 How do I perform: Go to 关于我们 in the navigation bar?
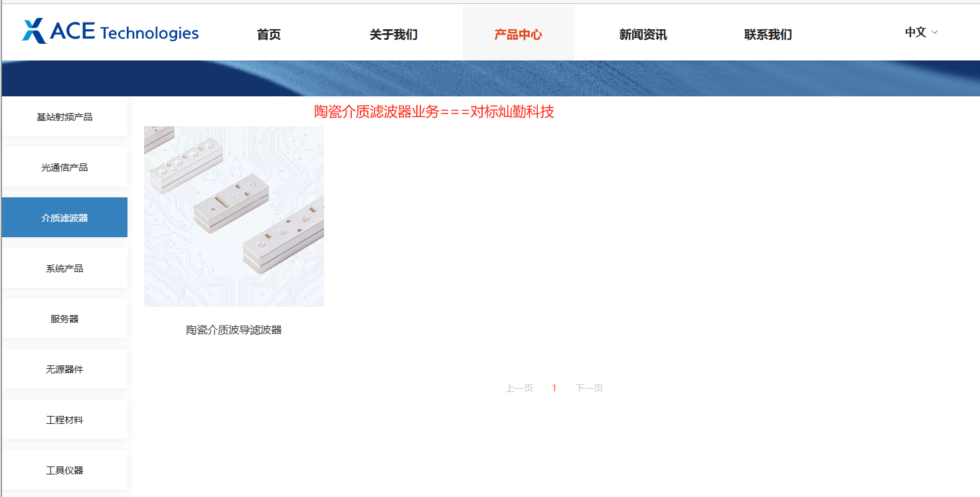(x=394, y=35)
